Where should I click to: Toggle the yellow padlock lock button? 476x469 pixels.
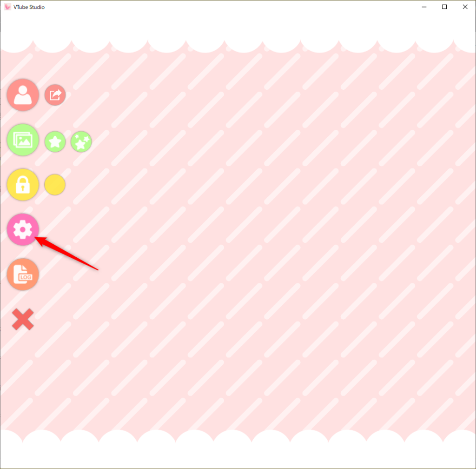23,185
